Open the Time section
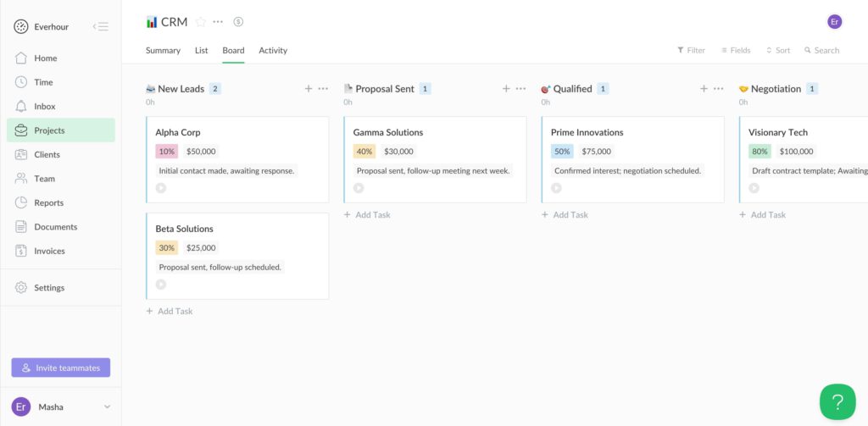The width and height of the screenshot is (868, 426). pos(61,82)
